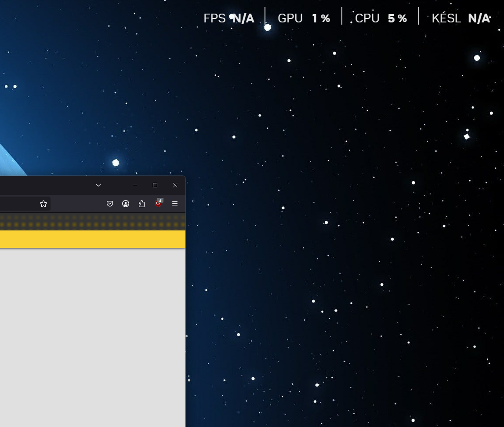Open the Pocket save icon
504x427 pixels.
click(109, 204)
